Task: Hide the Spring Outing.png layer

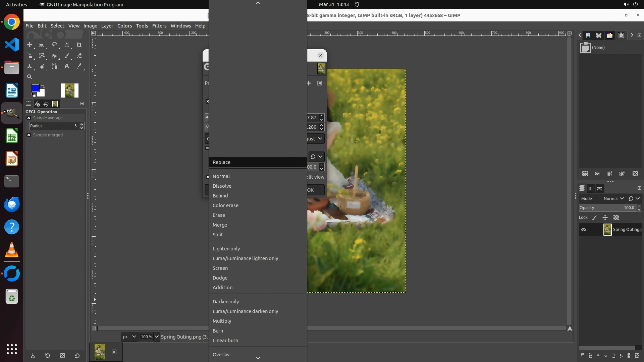Action: click(x=584, y=230)
